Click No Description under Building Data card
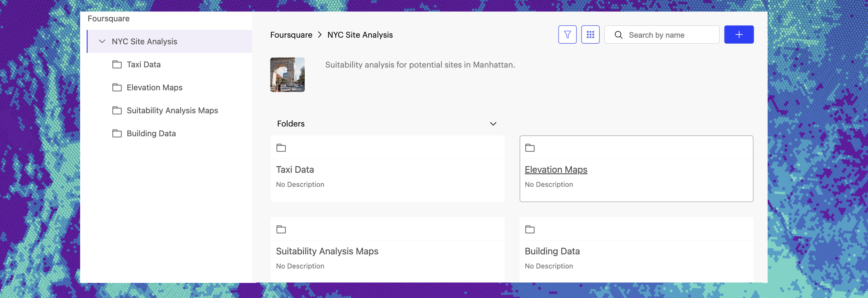 (549, 266)
